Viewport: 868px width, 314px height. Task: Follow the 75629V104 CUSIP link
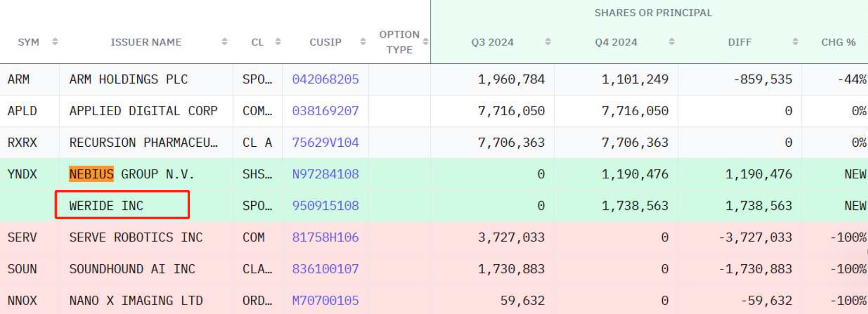(325, 142)
